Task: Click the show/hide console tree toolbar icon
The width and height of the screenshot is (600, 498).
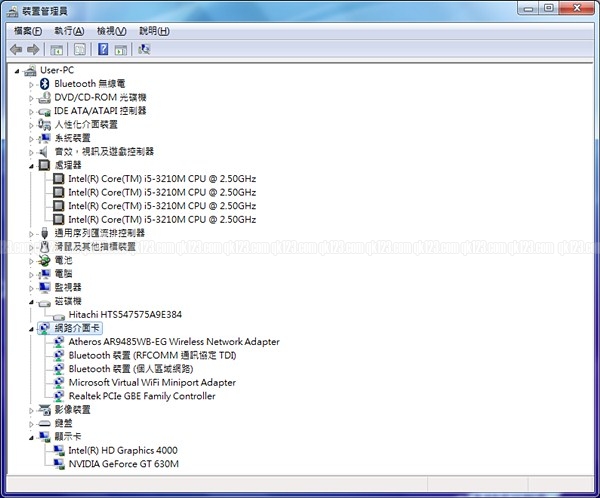Action: point(57,49)
